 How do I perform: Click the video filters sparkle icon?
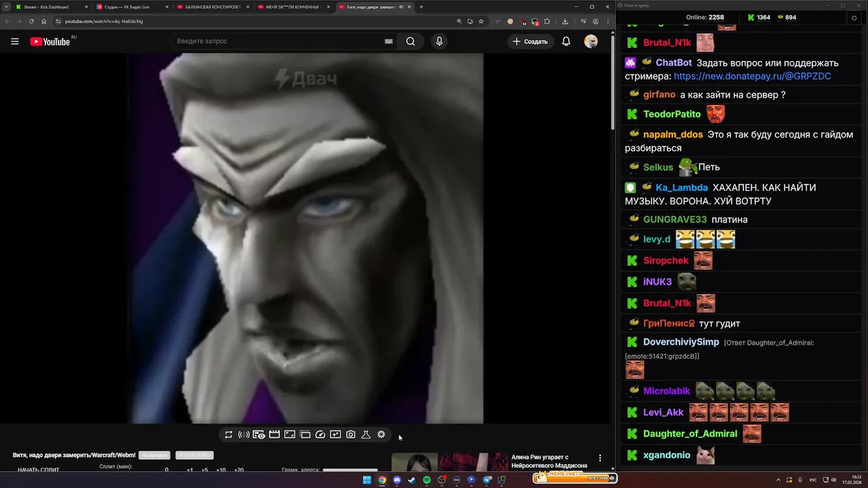pyautogui.click(x=336, y=434)
